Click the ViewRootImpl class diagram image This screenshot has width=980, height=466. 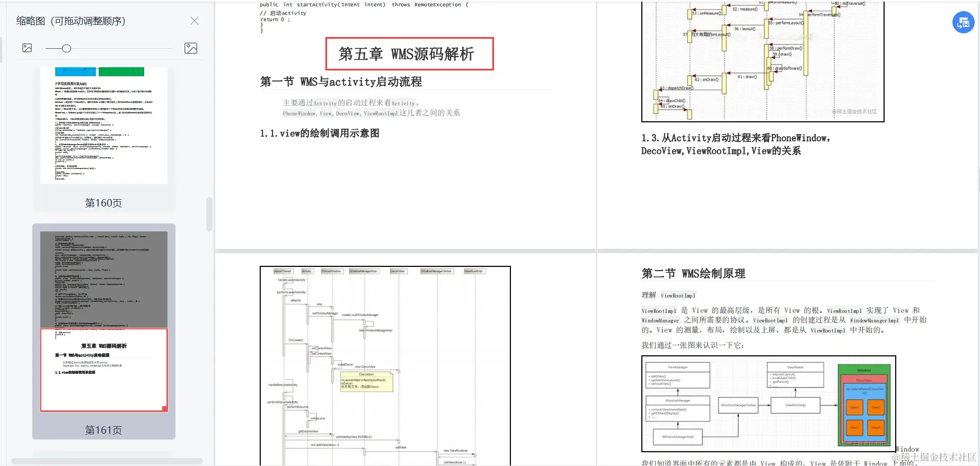pos(769,404)
